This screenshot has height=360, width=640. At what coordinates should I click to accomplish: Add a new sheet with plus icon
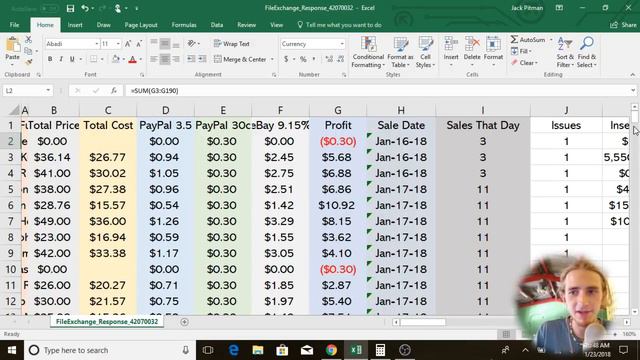pos(184,322)
